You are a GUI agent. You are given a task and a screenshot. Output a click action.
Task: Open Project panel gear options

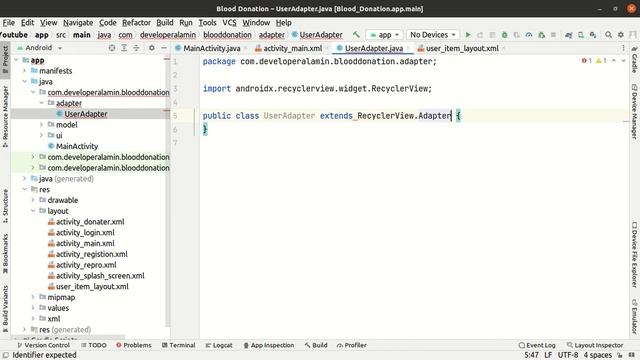(151, 48)
